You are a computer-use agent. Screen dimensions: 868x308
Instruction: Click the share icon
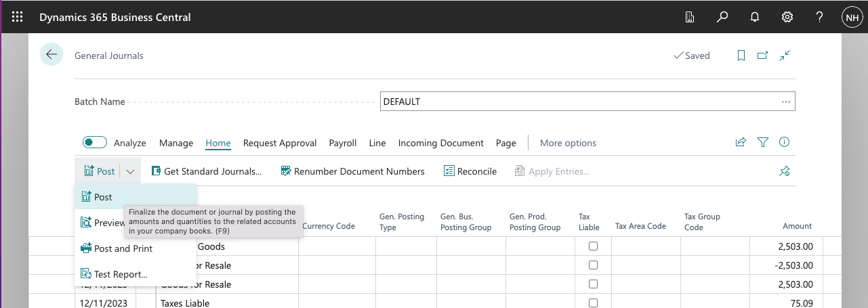741,142
